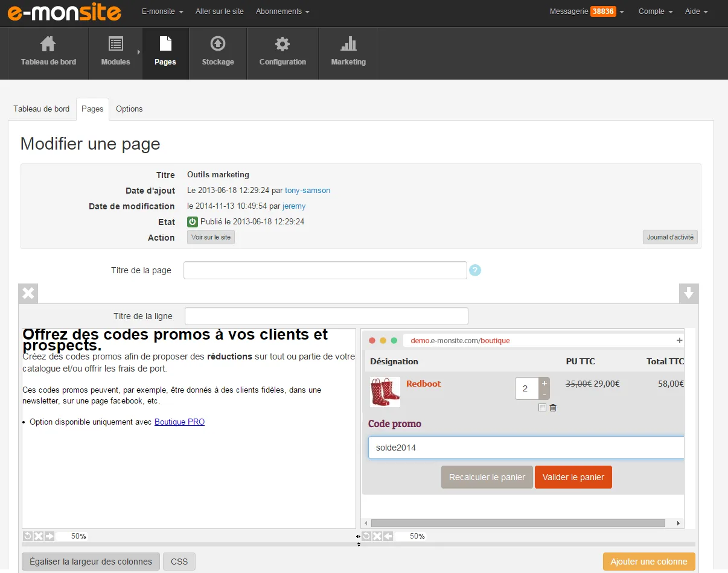The width and height of the screenshot is (728, 573).
Task: Click the vertical row resize handle
Action: pos(359,545)
